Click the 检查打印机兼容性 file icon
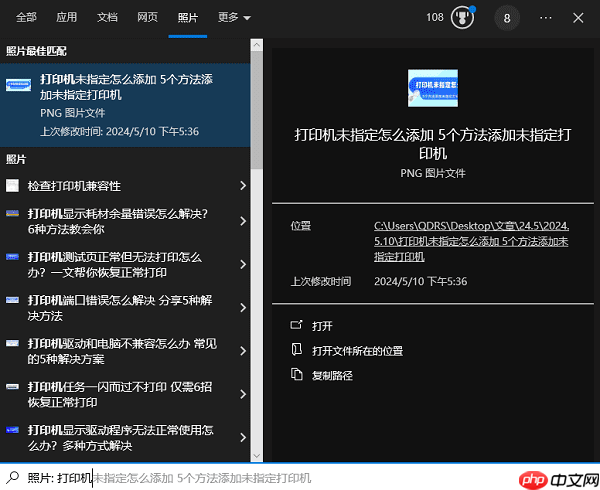This screenshot has width=600, height=490. [12, 186]
